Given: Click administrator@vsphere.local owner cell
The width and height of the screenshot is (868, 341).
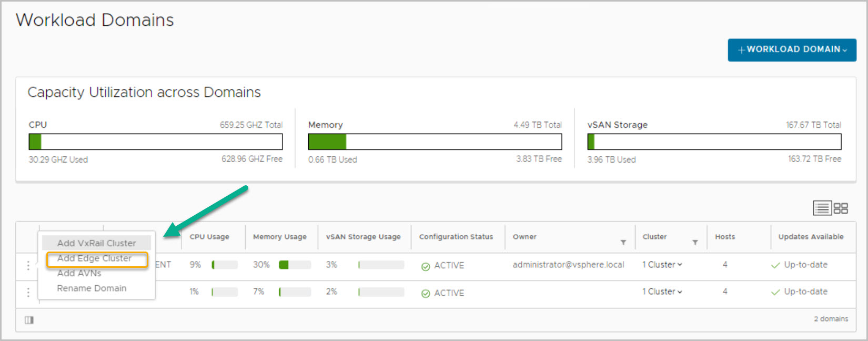Looking at the screenshot, I should [568, 265].
